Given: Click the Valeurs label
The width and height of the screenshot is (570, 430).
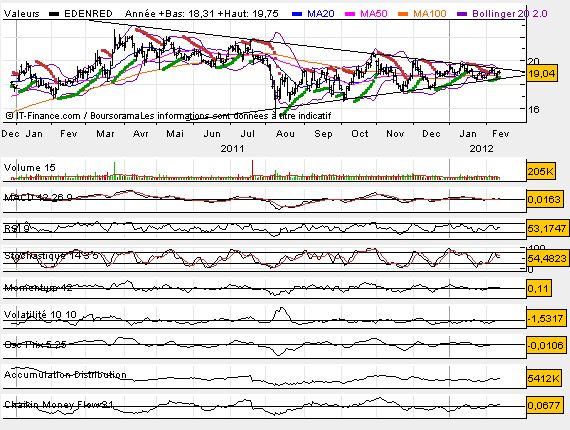Looking at the screenshot, I should (21, 14).
